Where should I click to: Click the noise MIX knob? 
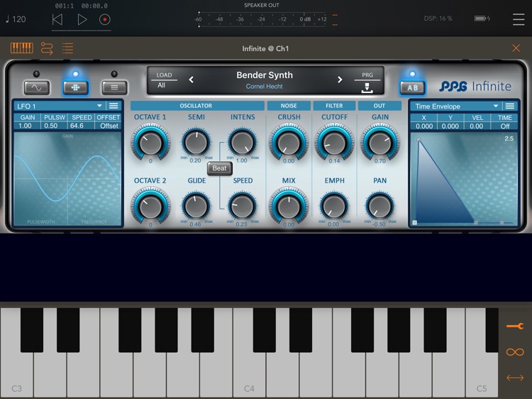[289, 206]
